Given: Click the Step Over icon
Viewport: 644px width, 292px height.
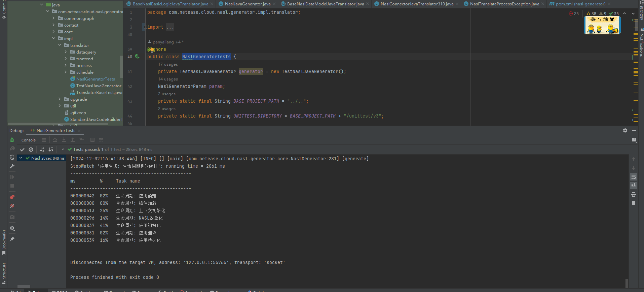Looking at the screenshot, I should click(55, 140).
